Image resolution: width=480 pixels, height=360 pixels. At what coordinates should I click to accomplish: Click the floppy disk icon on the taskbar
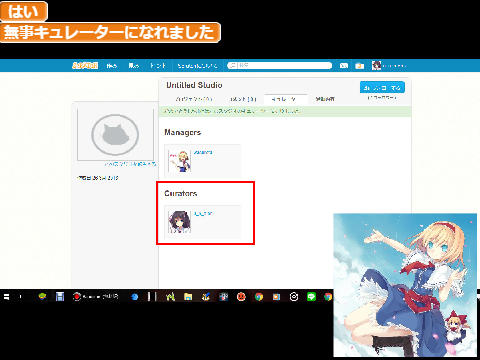60,296
